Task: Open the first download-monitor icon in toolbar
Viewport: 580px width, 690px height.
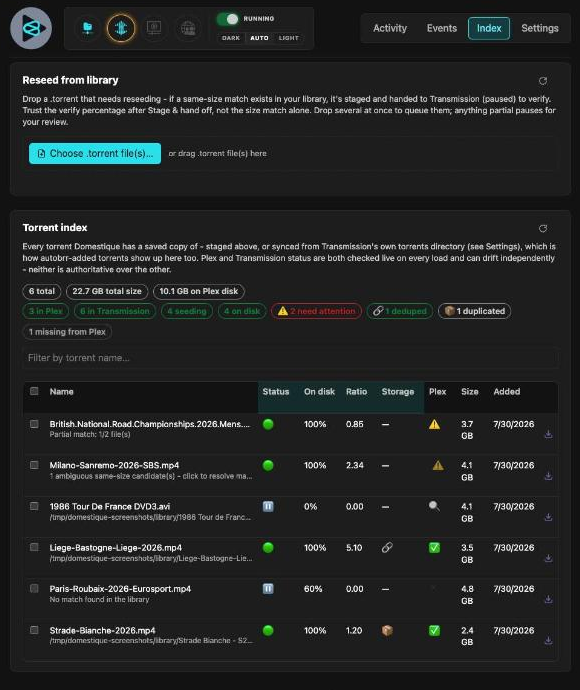Action: pos(88,28)
